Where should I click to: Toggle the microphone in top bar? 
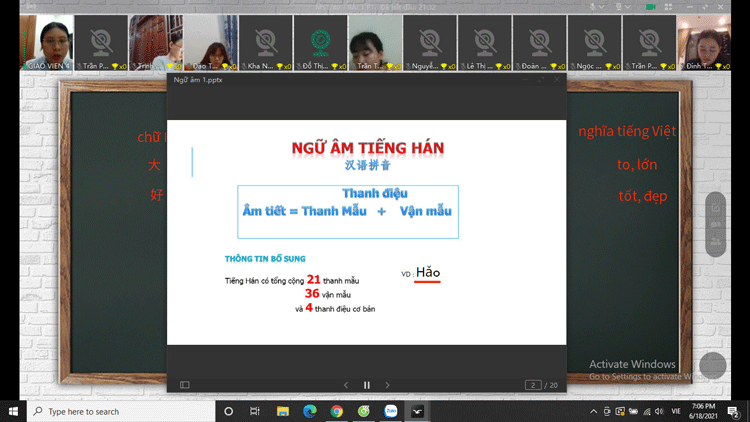(593, 6)
